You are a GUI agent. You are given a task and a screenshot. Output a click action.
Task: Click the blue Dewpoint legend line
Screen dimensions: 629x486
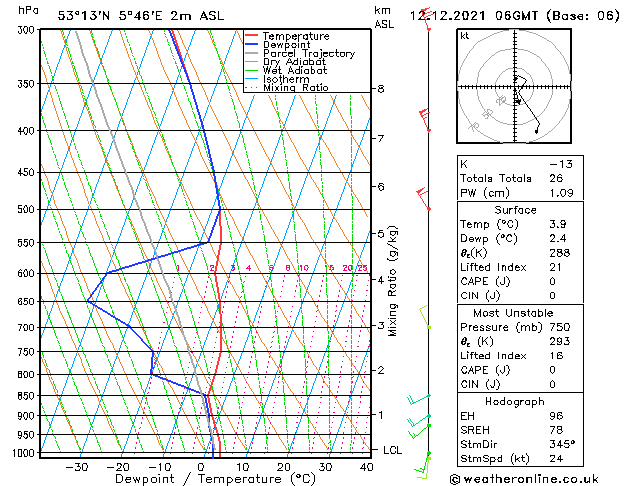[251, 45]
